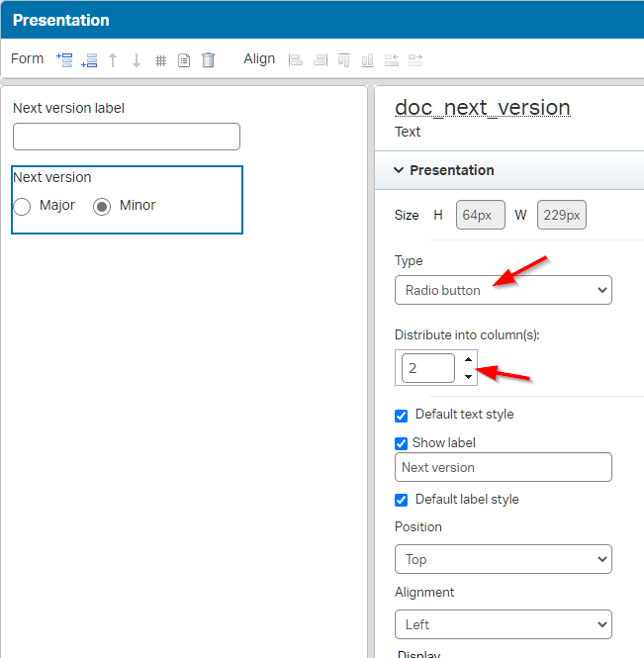Uncheck the Default text style checkbox
This screenshot has width=644, height=658.
[x=402, y=416]
